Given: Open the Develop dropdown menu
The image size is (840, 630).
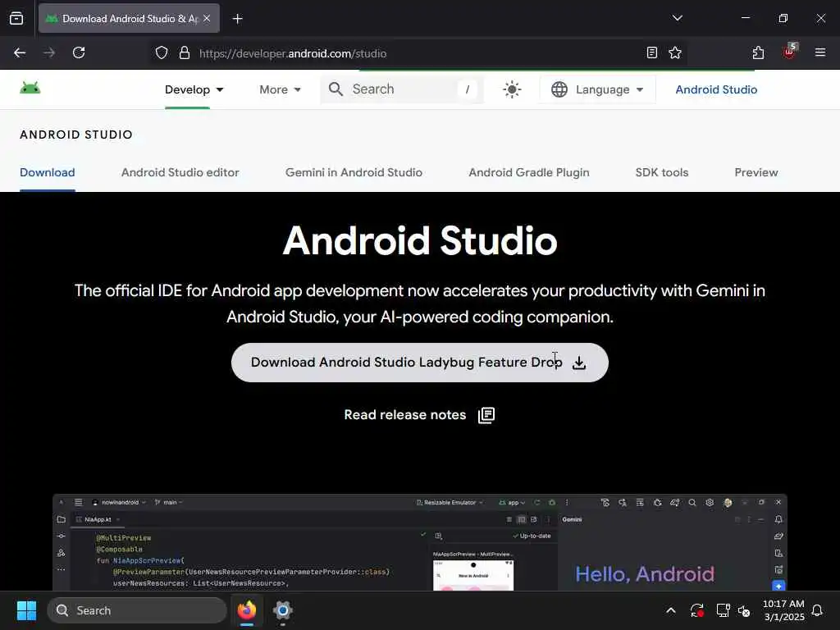Looking at the screenshot, I should 194,89.
